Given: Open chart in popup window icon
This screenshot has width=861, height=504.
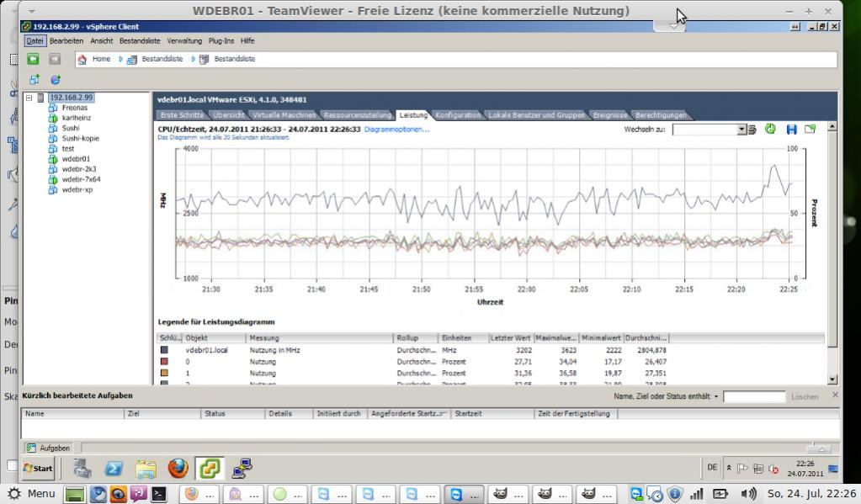Looking at the screenshot, I should [x=810, y=130].
